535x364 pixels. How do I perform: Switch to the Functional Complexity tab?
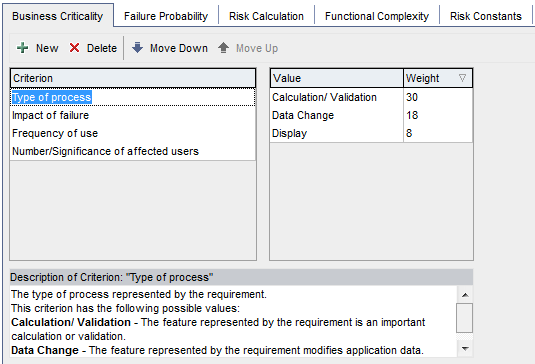click(x=377, y=16)
